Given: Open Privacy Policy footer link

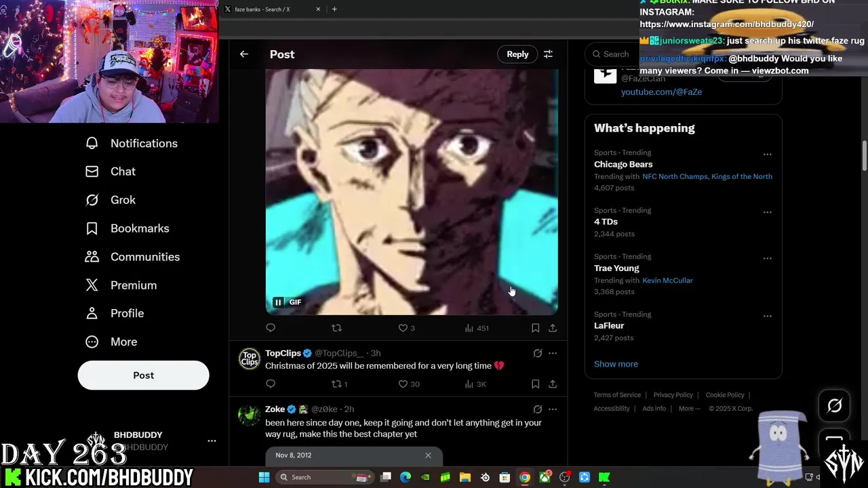Looking at the screenshot, I should click(673, 395).
